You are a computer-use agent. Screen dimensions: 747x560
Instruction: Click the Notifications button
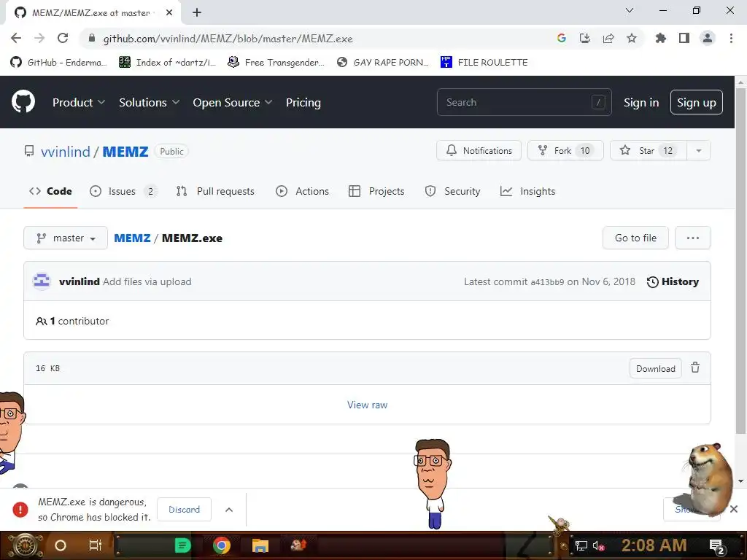tap(479, 150)
